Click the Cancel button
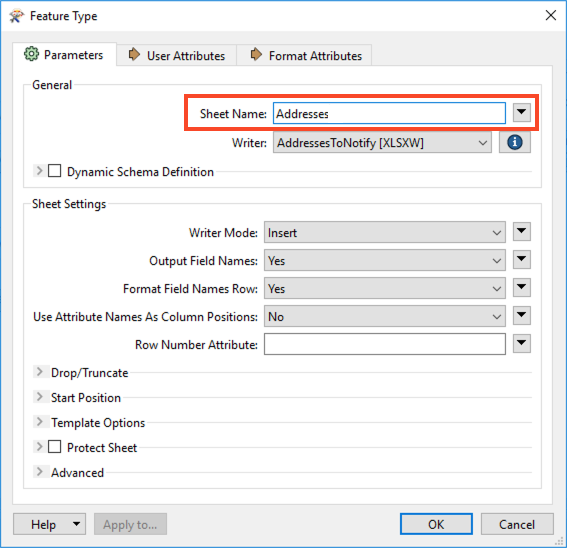Viewport: 567px width, 548px height. 517,524
